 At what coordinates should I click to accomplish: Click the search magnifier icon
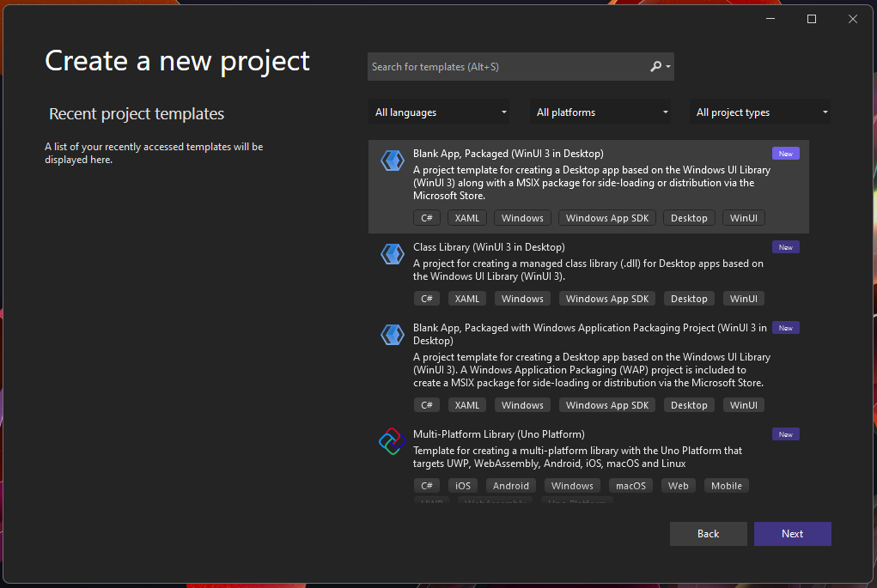(655, 66)
